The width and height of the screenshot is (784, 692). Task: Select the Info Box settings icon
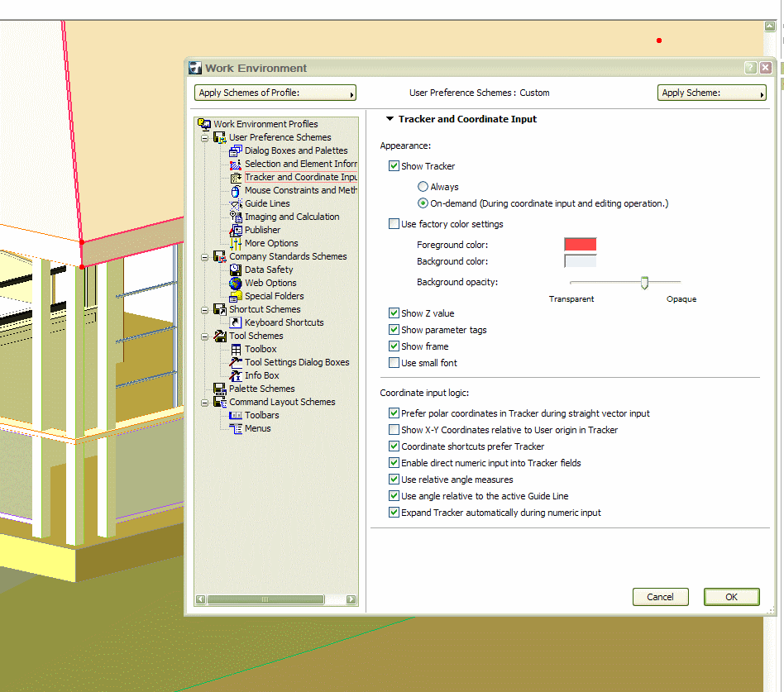[236, 375]
